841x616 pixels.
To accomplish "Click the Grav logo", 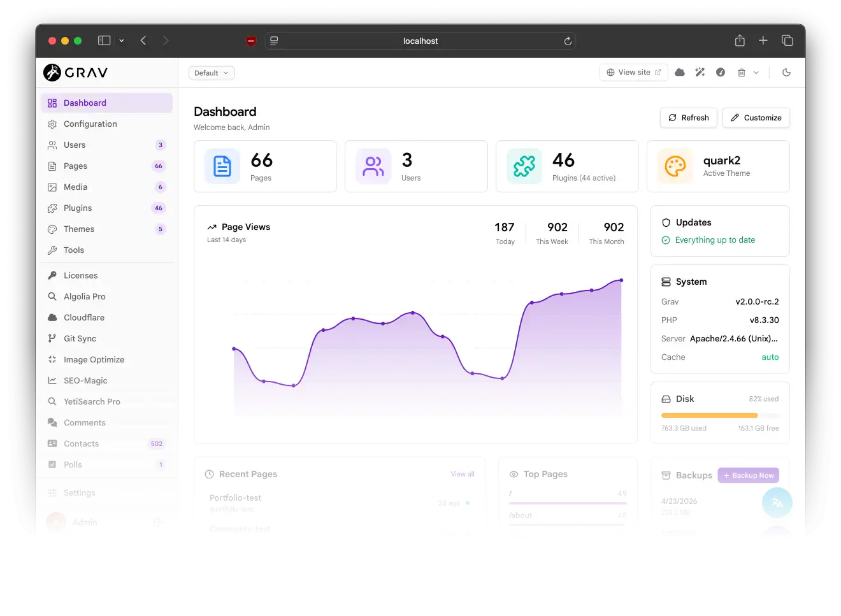I will (x=75, y=73).
